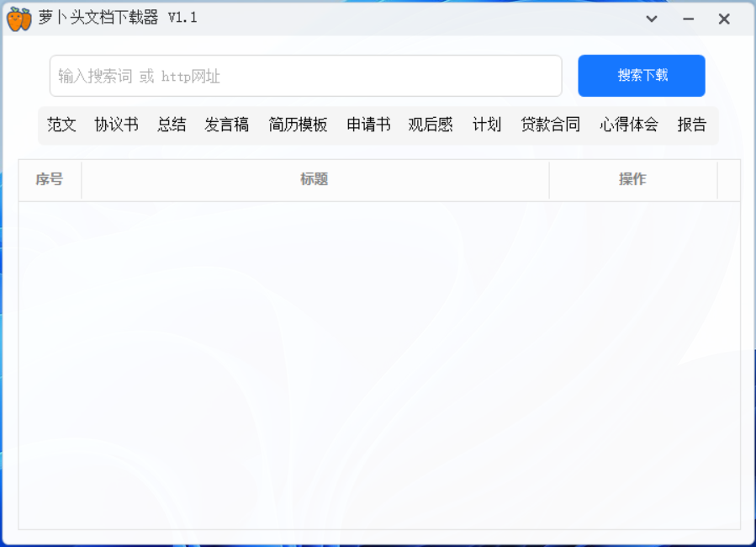Click the 搜索下载 button
756x547 pixels.
(x=641, y=75)
